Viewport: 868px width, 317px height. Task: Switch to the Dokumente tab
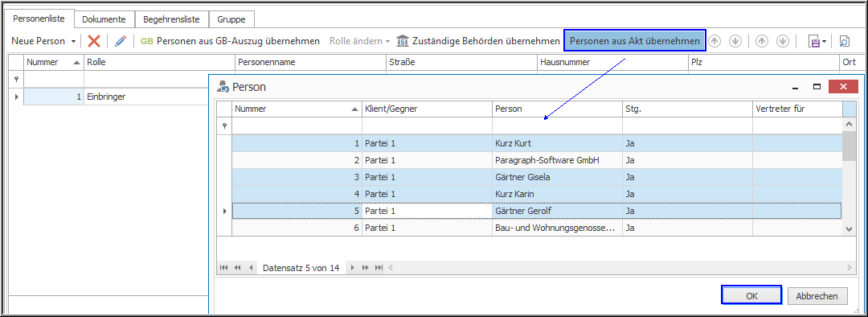tap(104, 19)
